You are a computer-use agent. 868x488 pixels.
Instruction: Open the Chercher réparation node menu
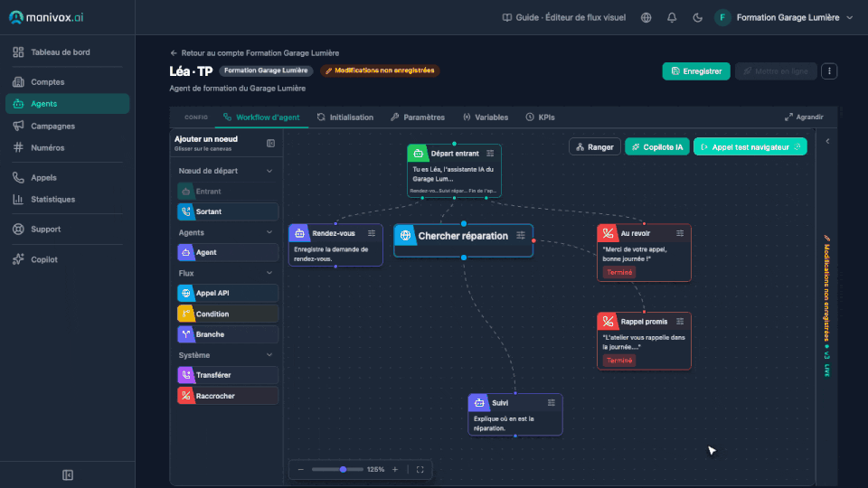click(x=521, y=236)
